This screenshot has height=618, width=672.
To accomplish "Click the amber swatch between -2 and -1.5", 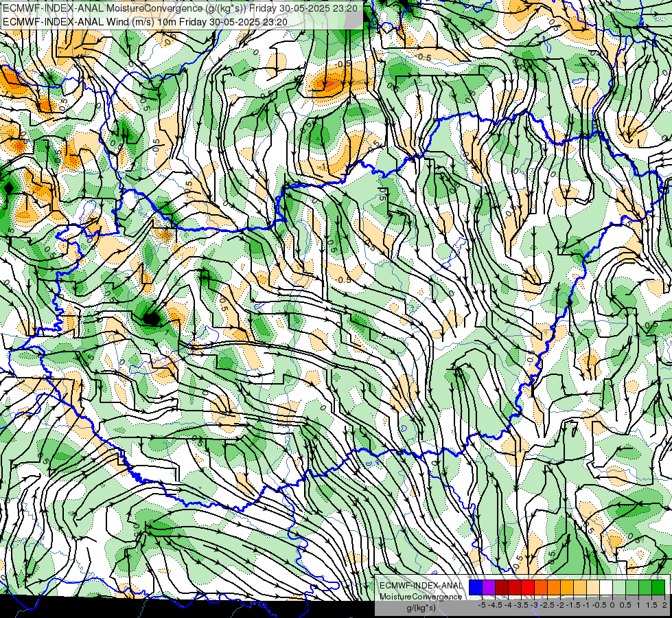I will [x=567, y=587].
